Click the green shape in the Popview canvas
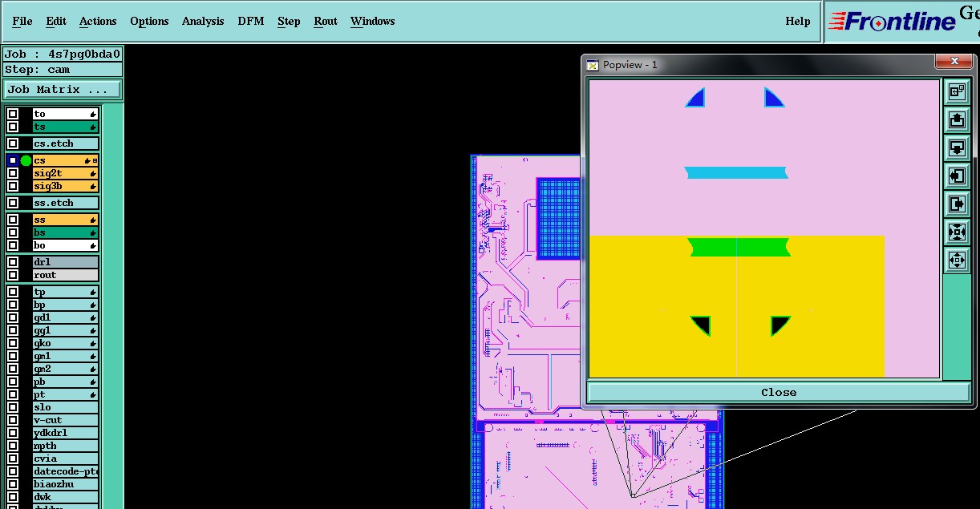Viewport: 980px width, 509px height. (x=739, y=247)
